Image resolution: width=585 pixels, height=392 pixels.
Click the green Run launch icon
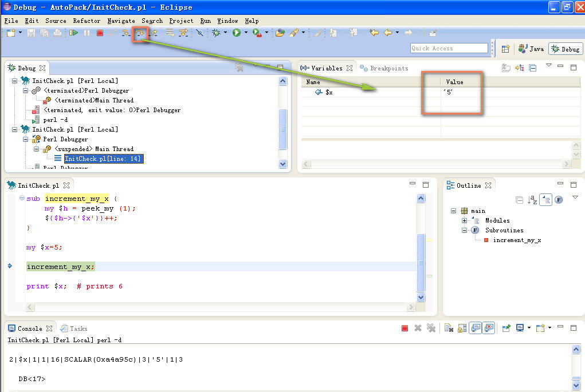click(x=237, y=33)
